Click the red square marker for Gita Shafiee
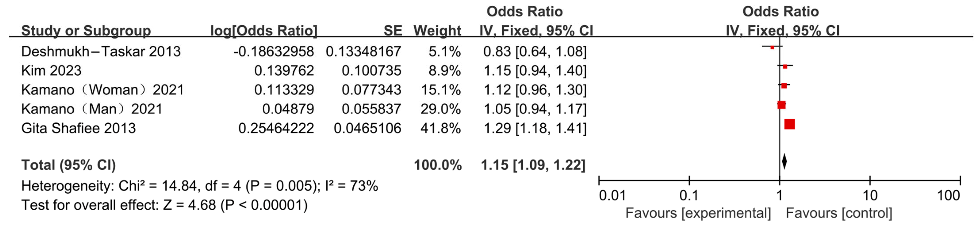 tap(789, 124)
